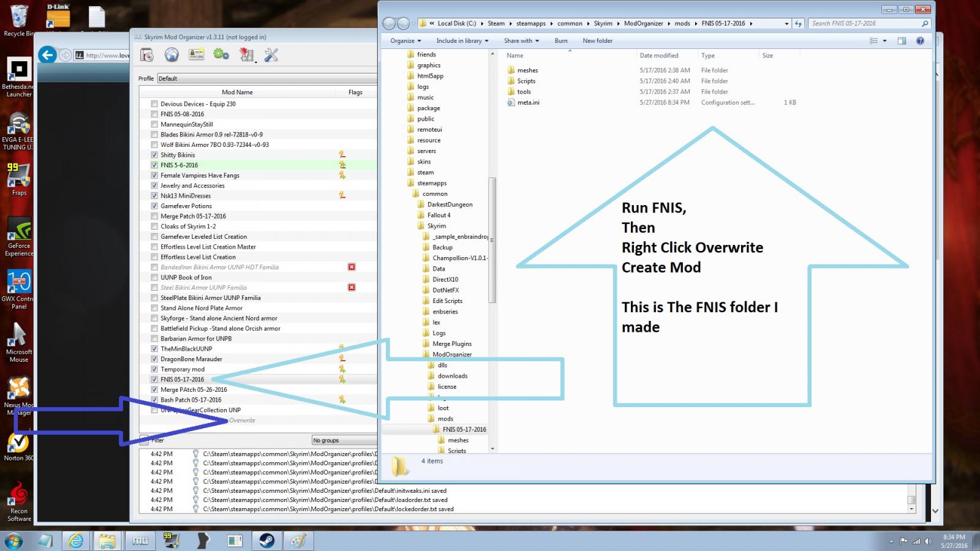Open Internet Explorer from the taskbar
The image size is (980, 551).
coord(76,541)
